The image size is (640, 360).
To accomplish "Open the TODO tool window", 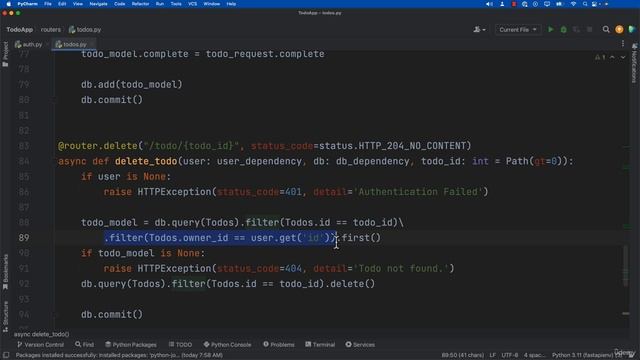I will point(180,345).
